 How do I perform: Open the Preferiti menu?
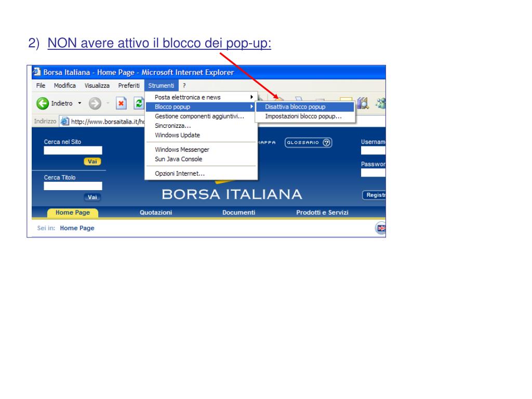pyautogui.click(x=129, y=86)
